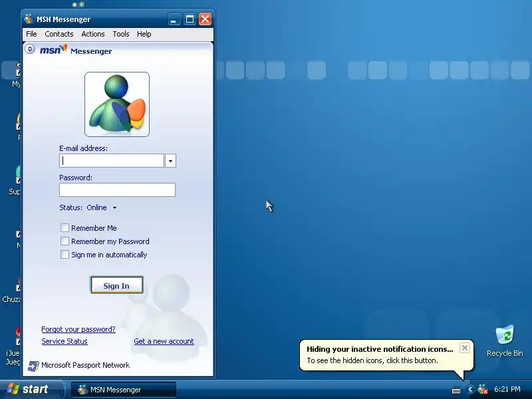Open the Status Online dropdown

click(x=102, y=207)
